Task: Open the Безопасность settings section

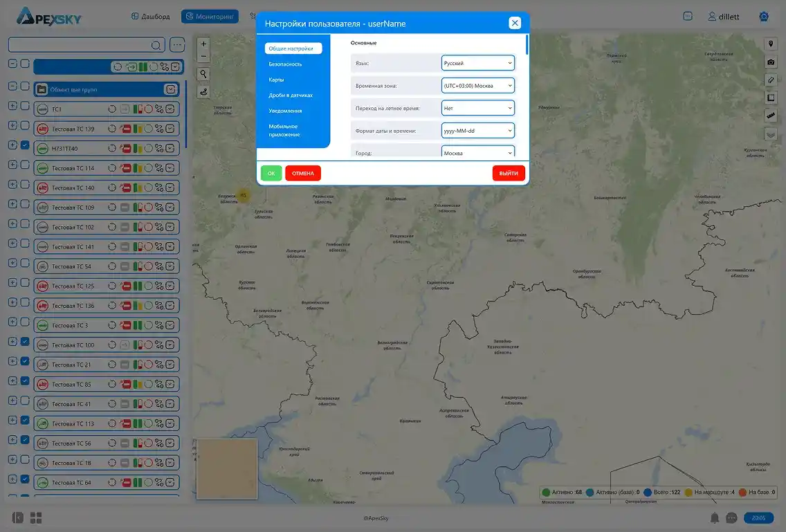Action: [x=285, y=64]
